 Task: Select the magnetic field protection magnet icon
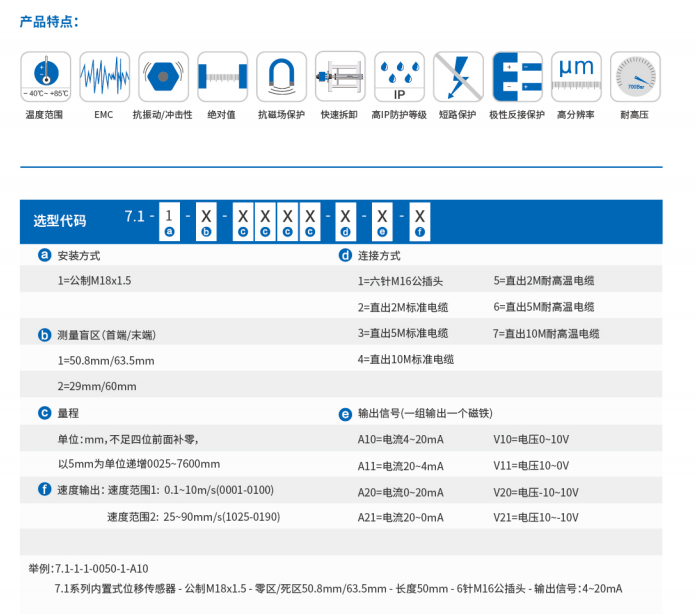(281, 77)
